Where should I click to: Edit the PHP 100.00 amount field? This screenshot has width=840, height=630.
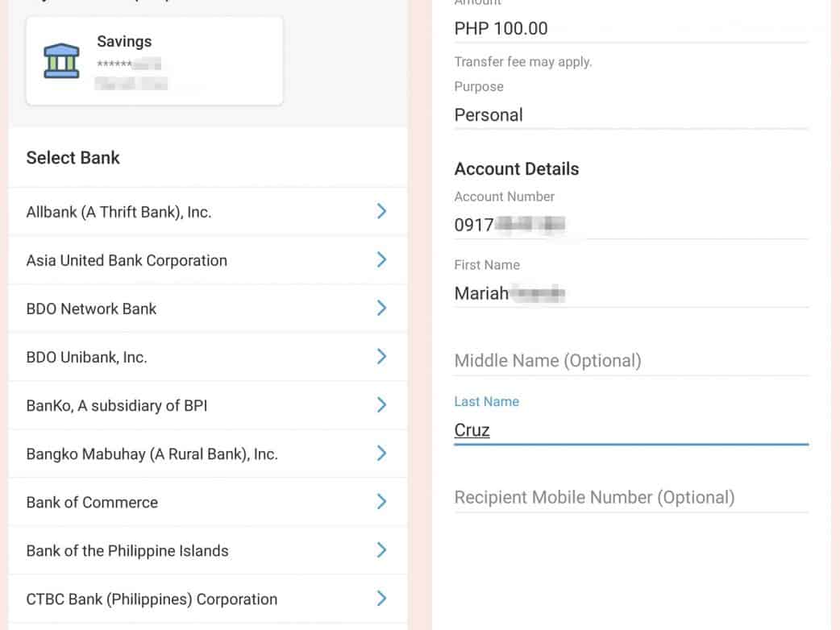pyautogui.click(x=630, y=29)
